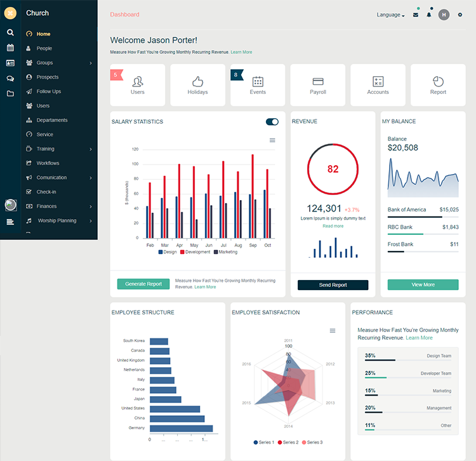This screenshot has width=476, height=461.
Task: Click the Generate Report button
Action: pos(143,284)
